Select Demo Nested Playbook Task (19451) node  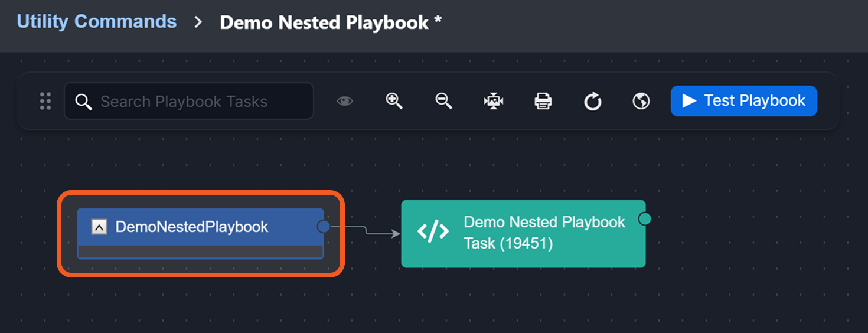[544, 233]
